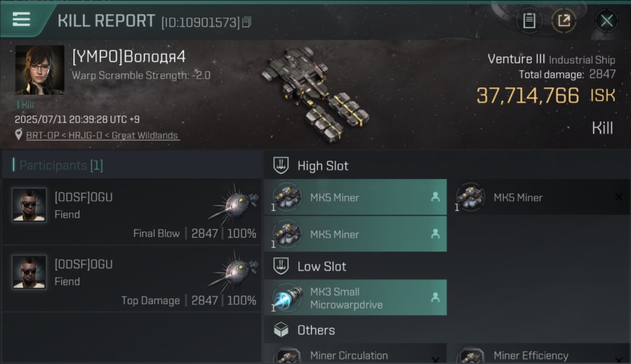Open the victim pilot portrait
The width and height of the screenshot is (631, 364).
(x=40, y=70)
